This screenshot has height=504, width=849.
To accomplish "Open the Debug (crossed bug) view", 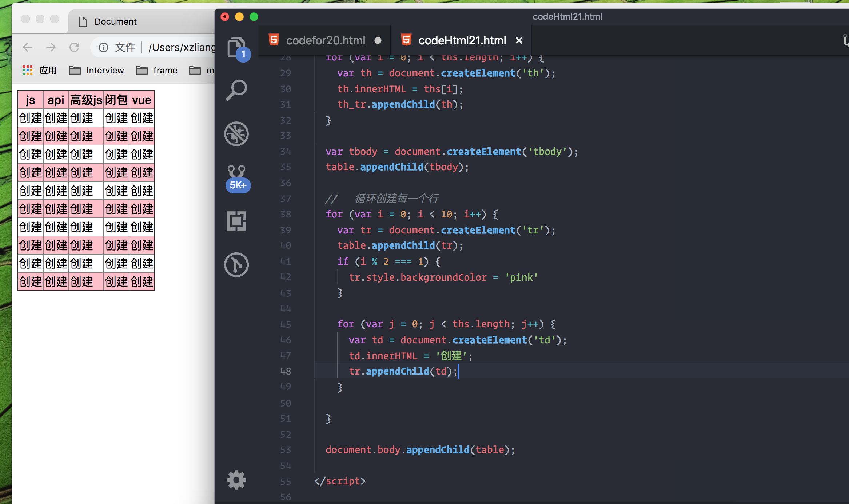I will click(x=236, y=134).
